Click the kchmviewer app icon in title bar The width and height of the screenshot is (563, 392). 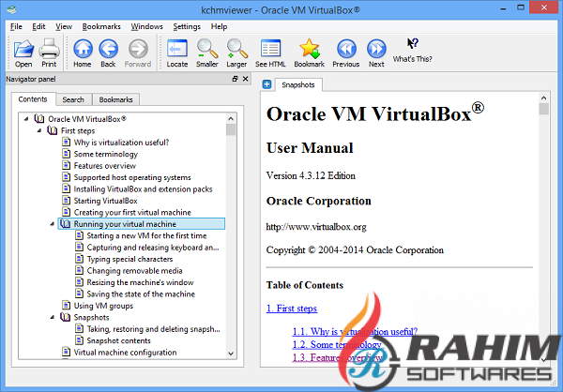11,9
